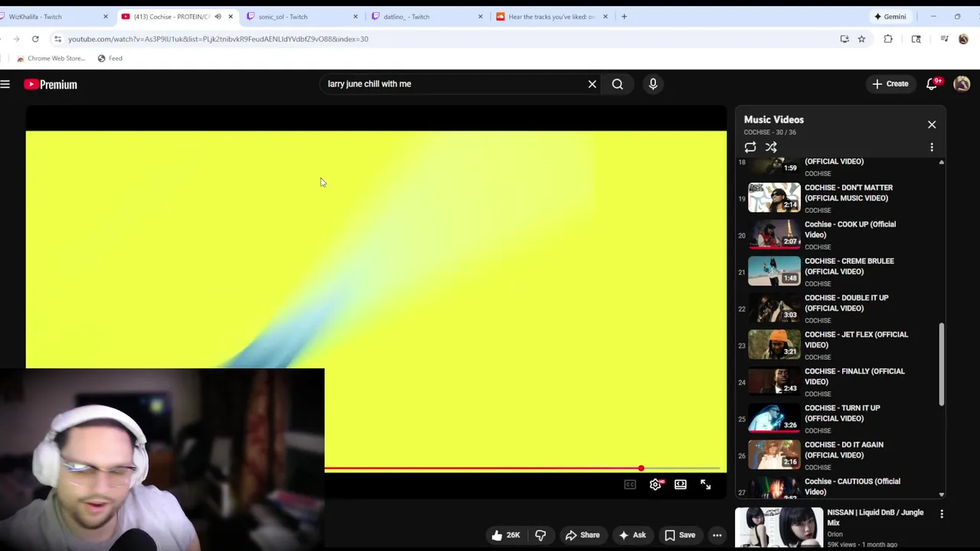Viewport: 980px width, 551px height.
Task: Open the JET FLEX video thumbnail
Action: coord(774,344)
